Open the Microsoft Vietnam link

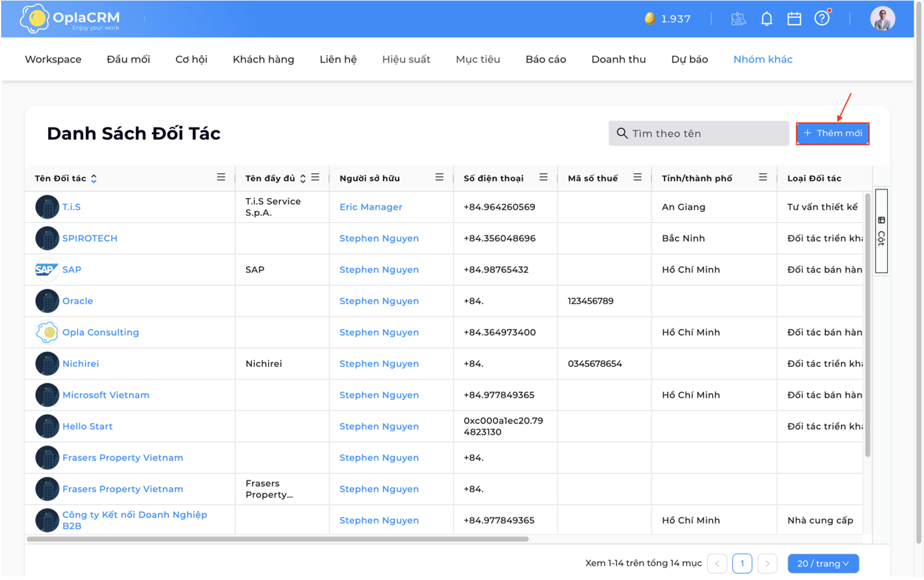[106, 395]
